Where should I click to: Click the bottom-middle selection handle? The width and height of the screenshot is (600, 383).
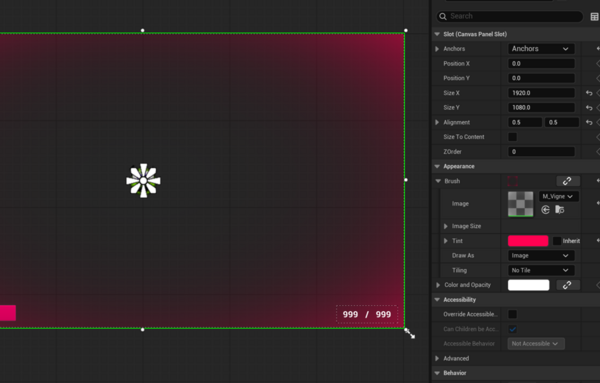click(x=142, y=329)
